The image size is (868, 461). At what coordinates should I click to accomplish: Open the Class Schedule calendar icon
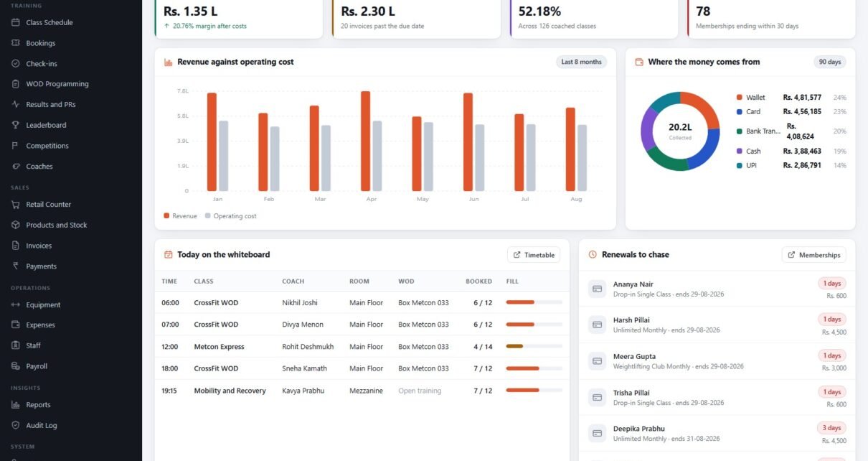click(x=16, y=22)
